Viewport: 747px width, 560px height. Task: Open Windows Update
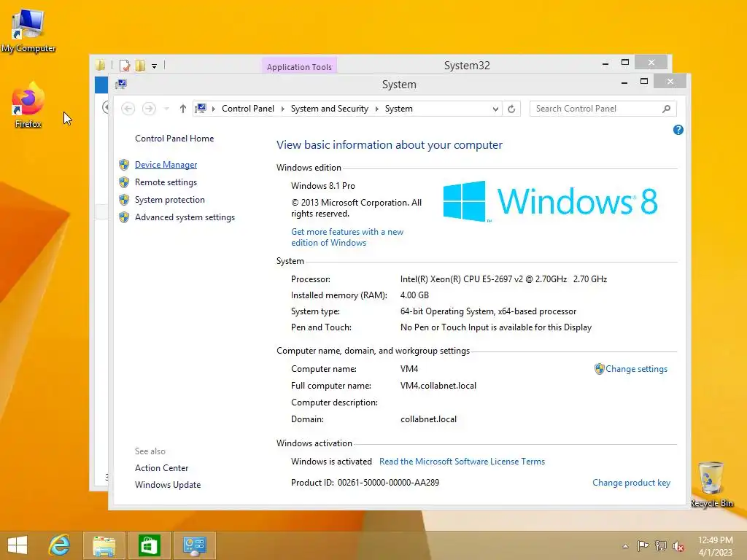[168, 485]
